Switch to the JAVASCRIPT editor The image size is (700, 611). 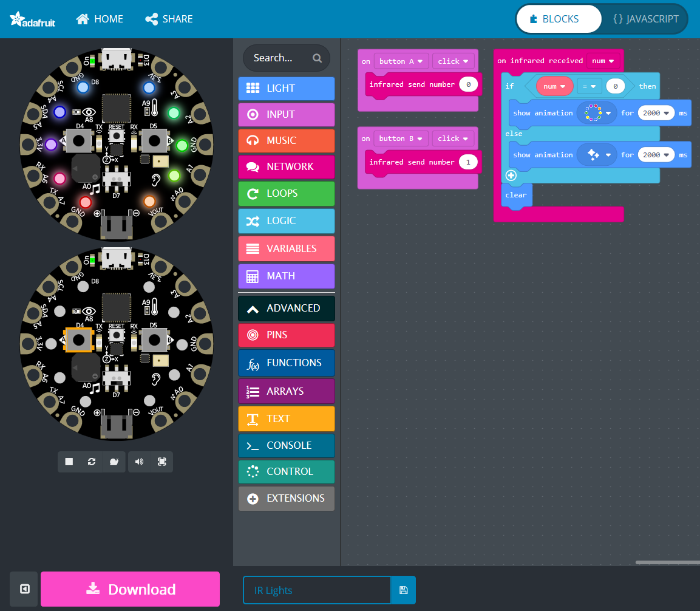point(645,19)
